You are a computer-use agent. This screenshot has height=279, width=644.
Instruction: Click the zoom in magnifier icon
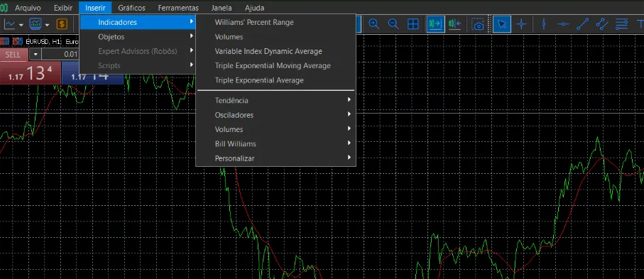(x=373, y=24)
